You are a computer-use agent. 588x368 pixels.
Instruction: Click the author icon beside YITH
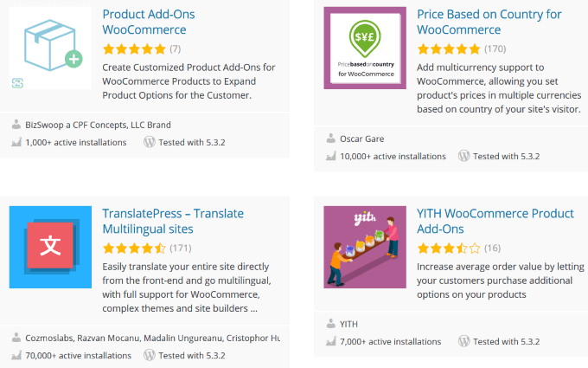coord(331,325)
